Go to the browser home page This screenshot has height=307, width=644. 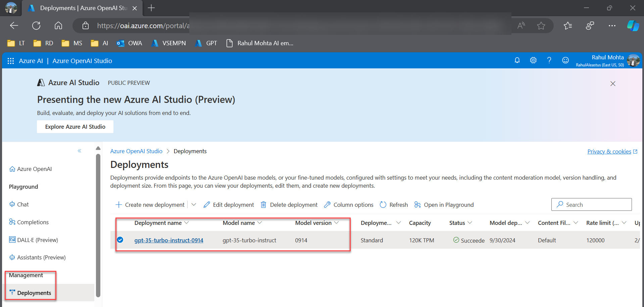[58, 25]
